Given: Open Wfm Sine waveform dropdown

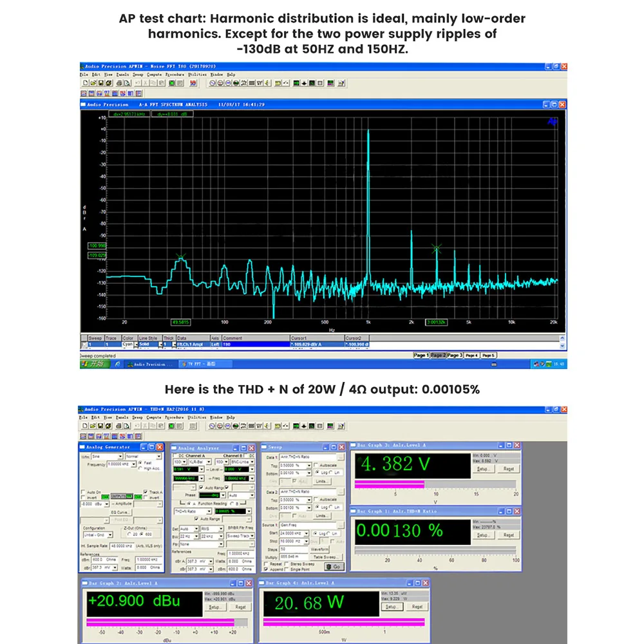Looking at the screenshot, I should [120, 457].
